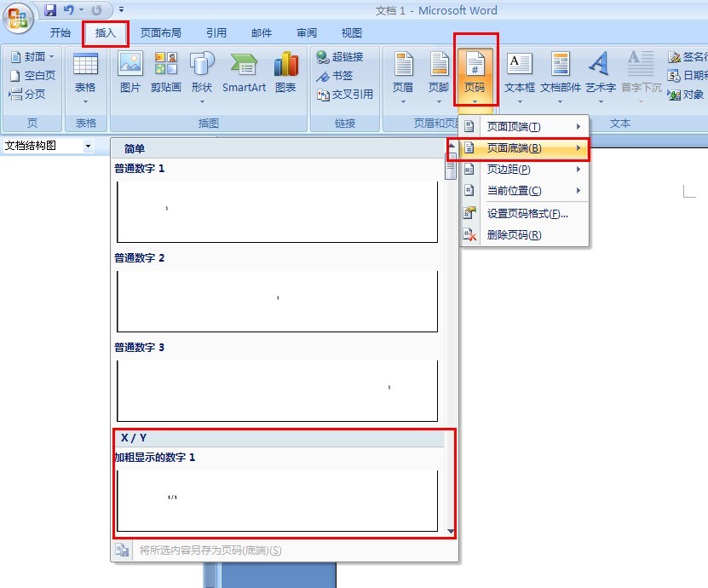Image resolution: width=708 pixels, height=588 pixels.
Task: Open 剪贴画 (Clip Art) pane
Action: tap(165, 75)
